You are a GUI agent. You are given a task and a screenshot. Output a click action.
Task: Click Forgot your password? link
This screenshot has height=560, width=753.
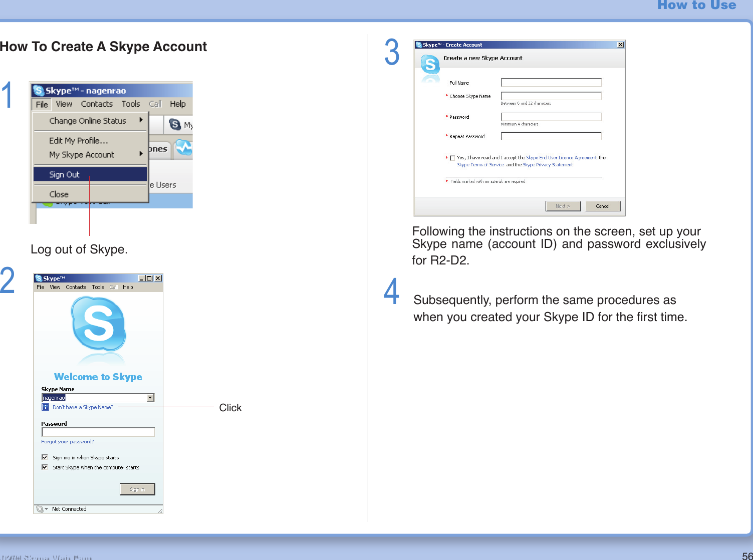[x=67, y=442]
